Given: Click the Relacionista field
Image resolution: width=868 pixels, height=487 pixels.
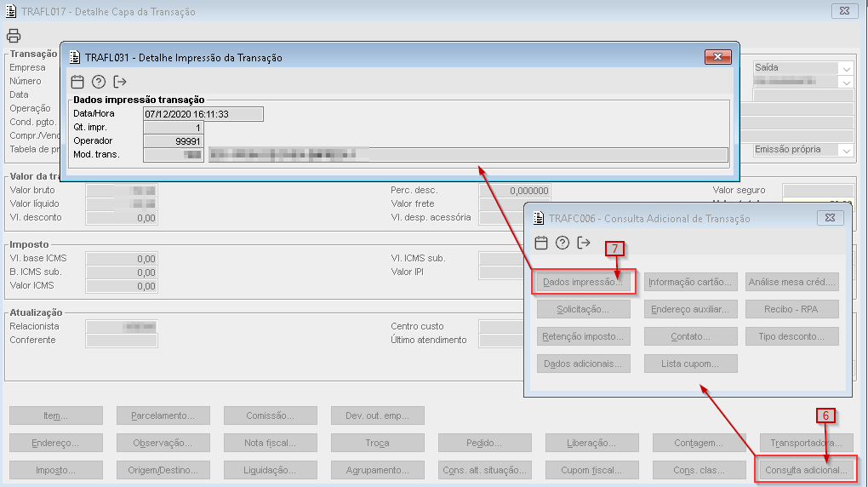Looking at the screenshot, I should coord(122,327).
